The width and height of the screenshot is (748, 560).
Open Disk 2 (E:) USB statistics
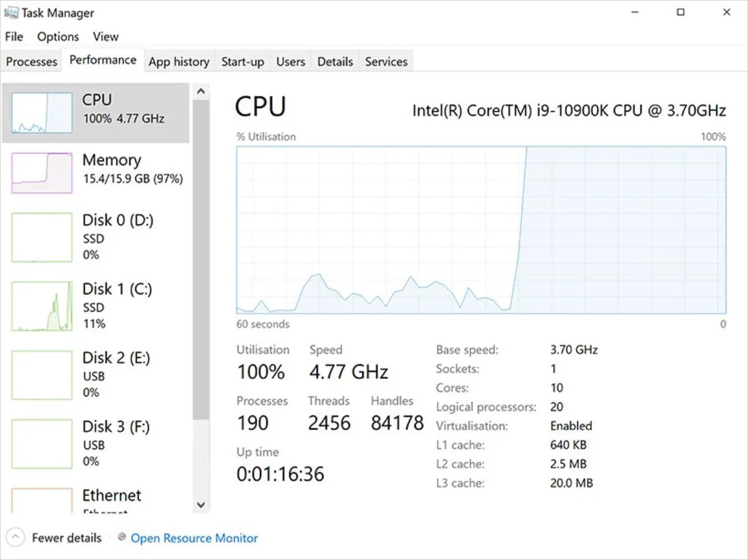tap(96, 375)
